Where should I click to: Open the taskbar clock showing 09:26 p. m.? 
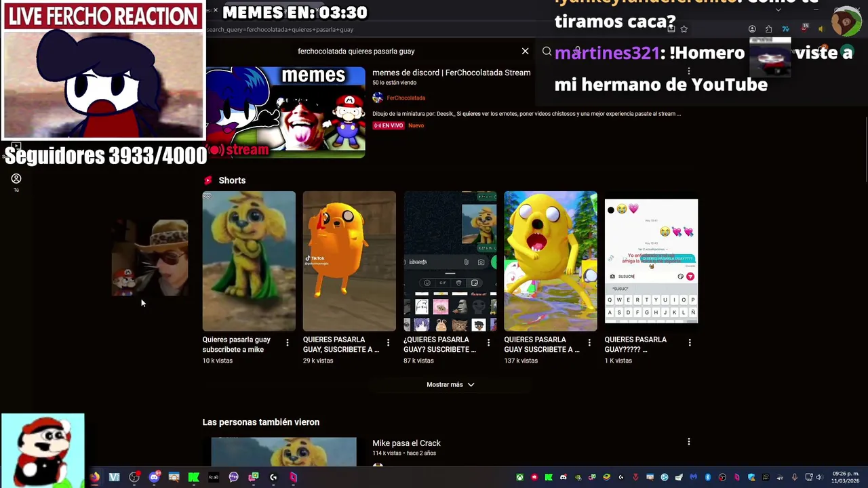tap(846, 477)
